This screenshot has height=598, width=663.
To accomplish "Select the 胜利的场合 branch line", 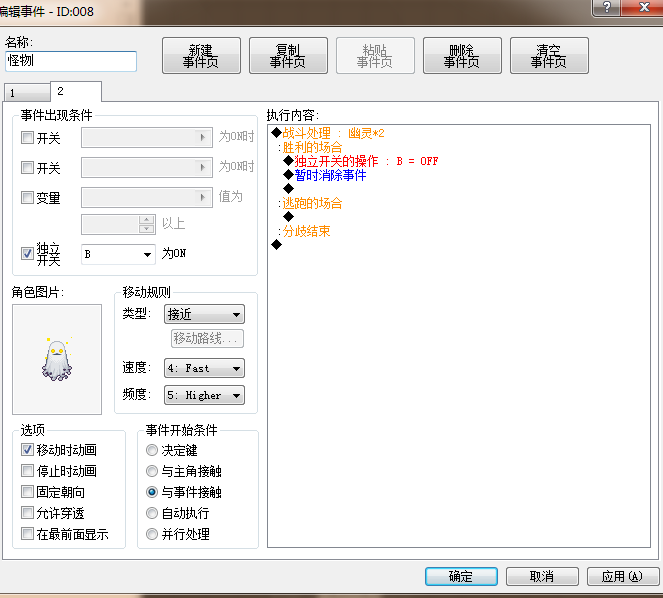I will (x=310, y=147).
